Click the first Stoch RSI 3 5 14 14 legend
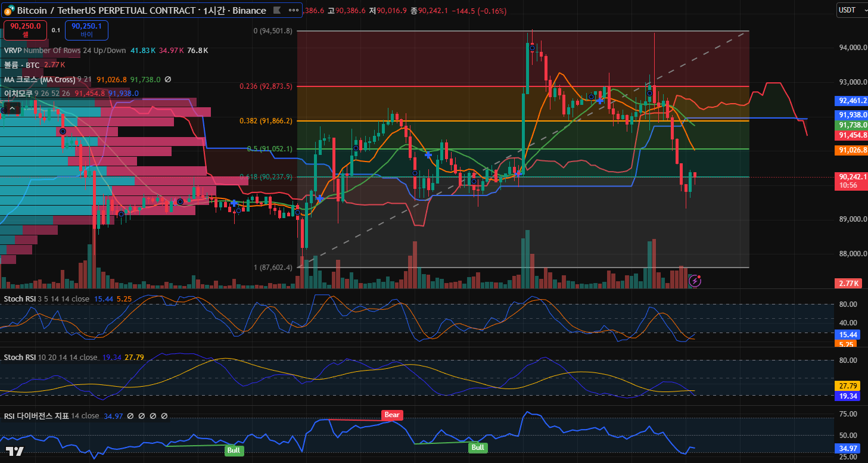Image resolution: width=868 pixels, height=463 pixels. [21, 298]
